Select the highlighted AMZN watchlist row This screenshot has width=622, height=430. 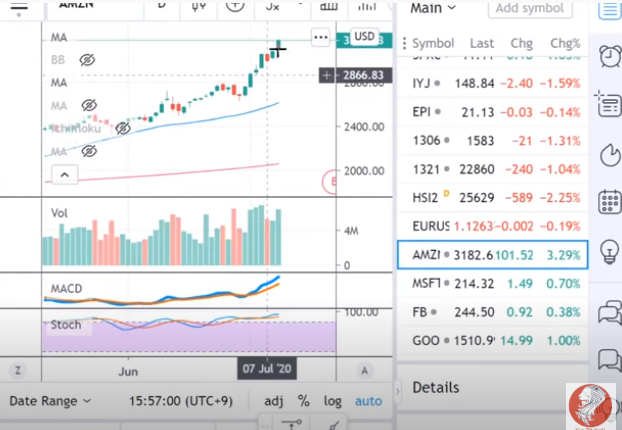tap(493, 255)
